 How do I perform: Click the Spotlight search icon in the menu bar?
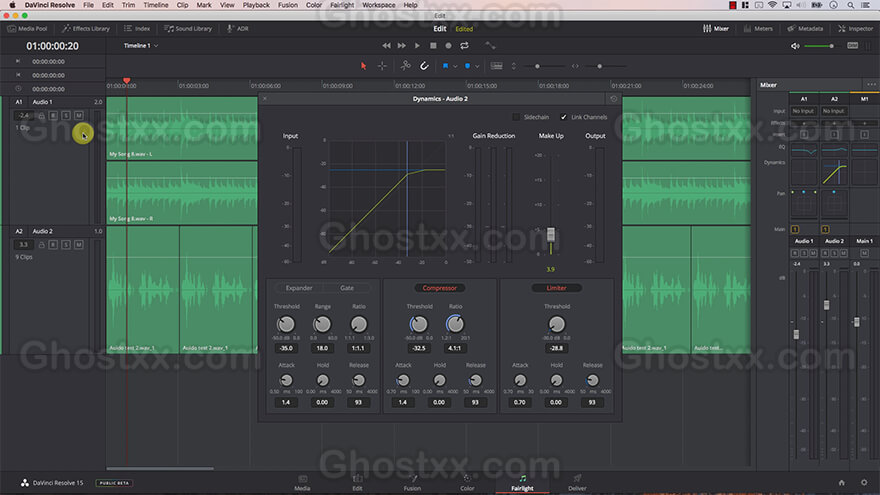coord(851,5)
